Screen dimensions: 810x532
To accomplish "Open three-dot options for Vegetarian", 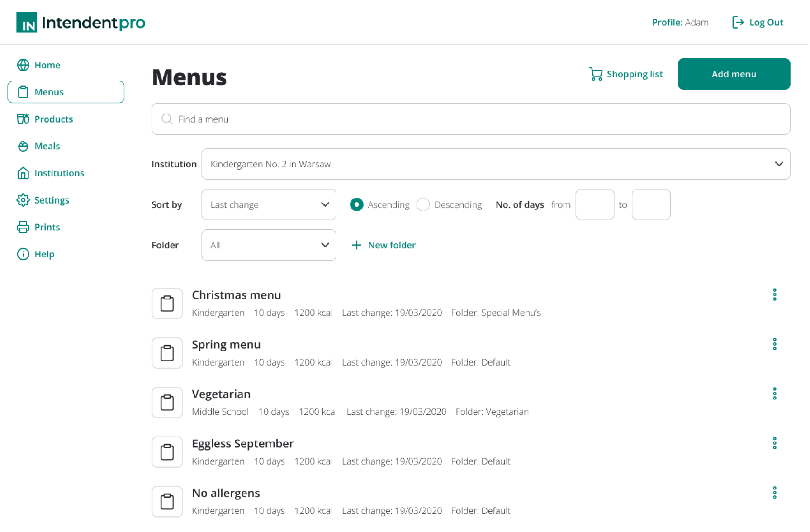I will pyautogui.click(x=775, y=394).
